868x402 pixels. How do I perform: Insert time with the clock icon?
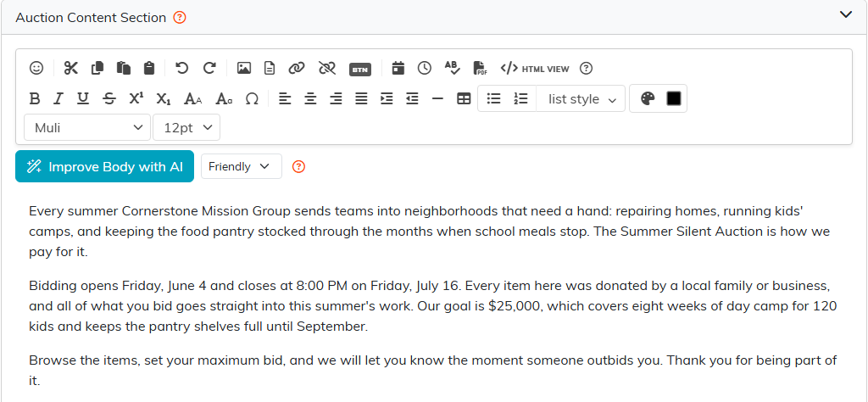pyautogui.click(x=424, y=68)
